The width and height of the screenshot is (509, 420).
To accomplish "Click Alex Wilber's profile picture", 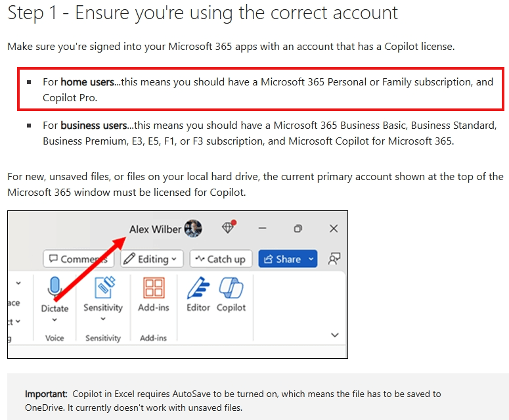I will pyautogui.click(x=193, y=228).
